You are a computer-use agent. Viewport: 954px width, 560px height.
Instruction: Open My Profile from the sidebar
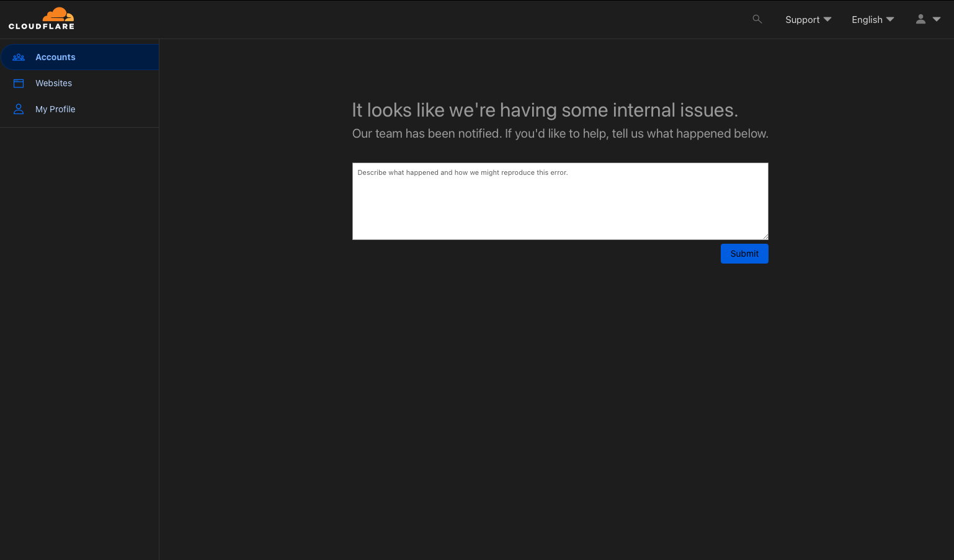click(x=55, y=109)
